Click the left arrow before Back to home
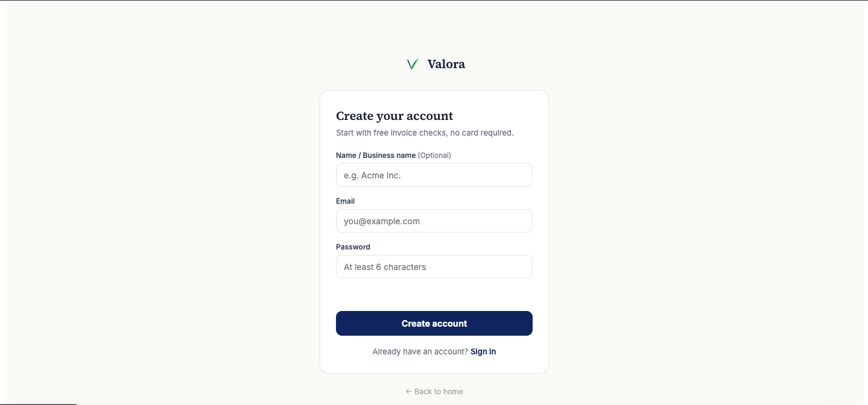This screenshot has height=405, width=868. point(408,392)
